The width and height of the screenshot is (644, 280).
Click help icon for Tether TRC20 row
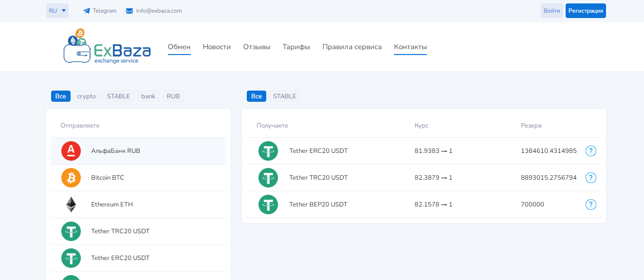point(591,178)
